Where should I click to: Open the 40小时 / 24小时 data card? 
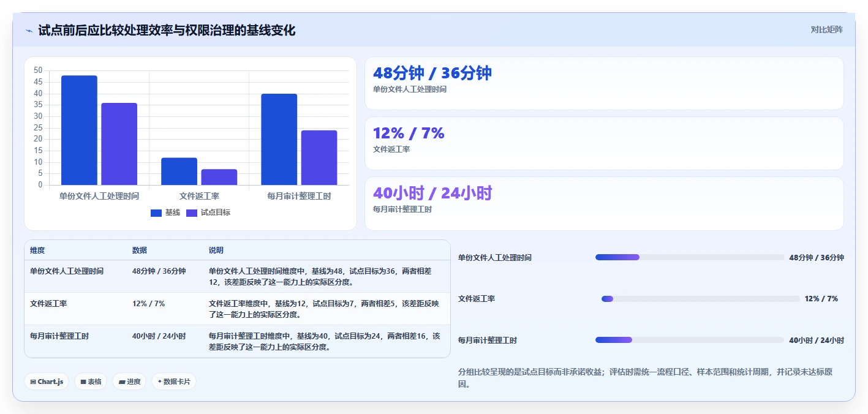tap(604, 203)
